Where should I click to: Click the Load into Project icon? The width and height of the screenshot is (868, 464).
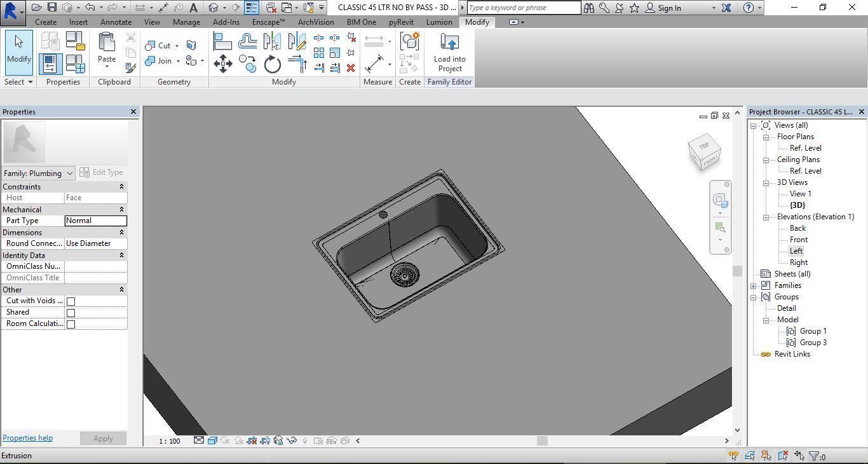tap(450, 53)
